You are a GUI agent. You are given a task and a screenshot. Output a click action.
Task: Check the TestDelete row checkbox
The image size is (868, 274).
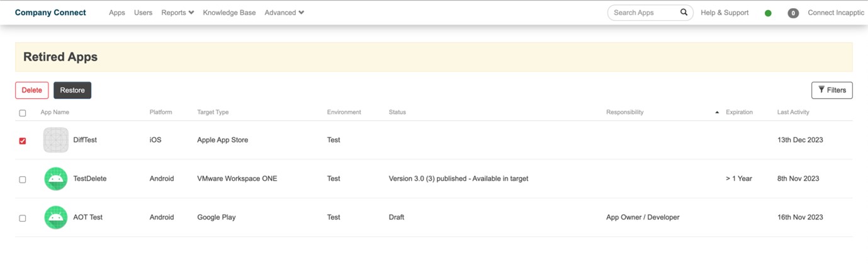[x=23, y=180]
